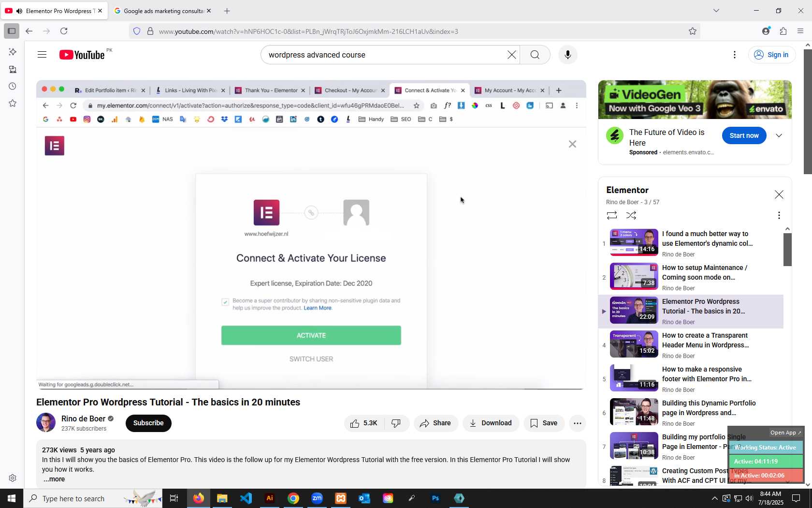Switch to Google ads marketing tab

[x=163, y=11]
